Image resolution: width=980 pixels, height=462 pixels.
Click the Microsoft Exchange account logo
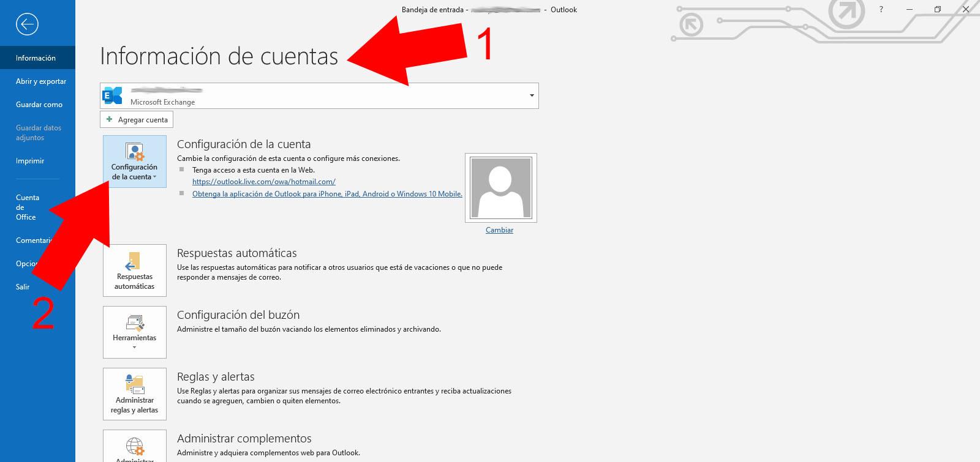(x=112, y=95)
